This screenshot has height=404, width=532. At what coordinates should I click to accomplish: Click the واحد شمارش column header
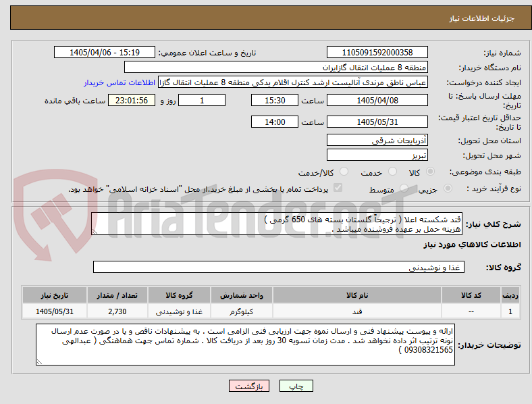(x=241, y=295)
